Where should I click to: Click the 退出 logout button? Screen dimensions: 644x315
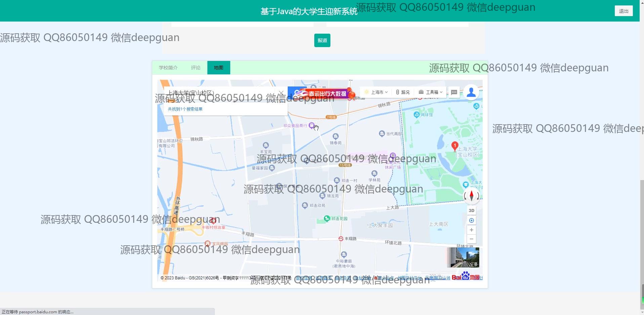(x=623, y=11)
